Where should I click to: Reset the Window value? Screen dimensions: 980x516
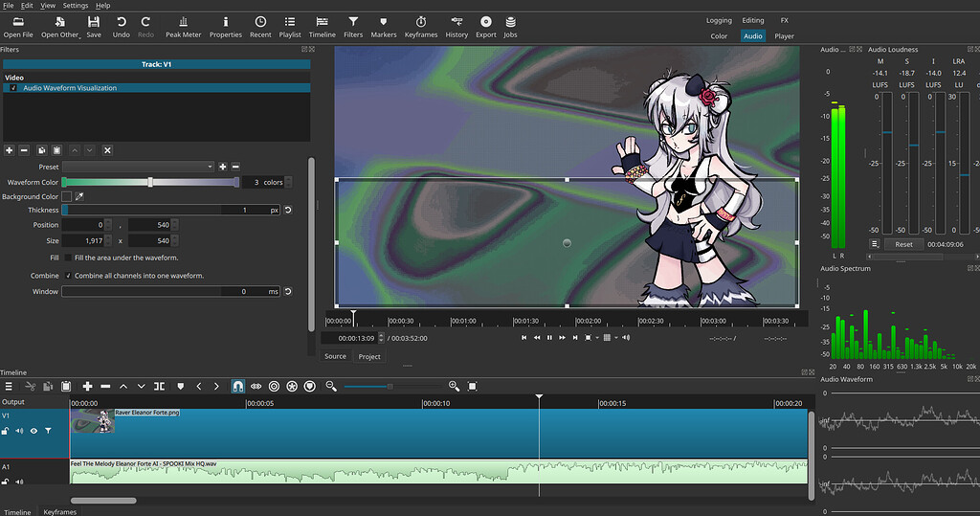[x=288, y=291]
